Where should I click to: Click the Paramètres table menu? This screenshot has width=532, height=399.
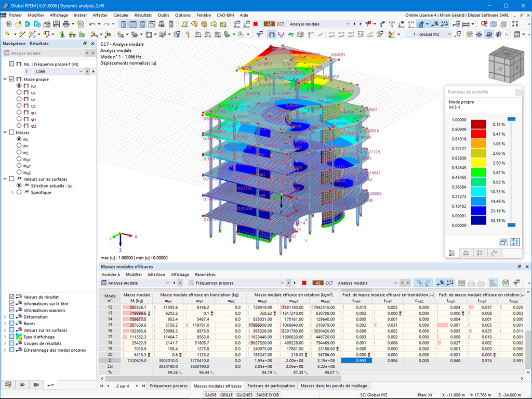pyautogui.click(x=205, y=274)
